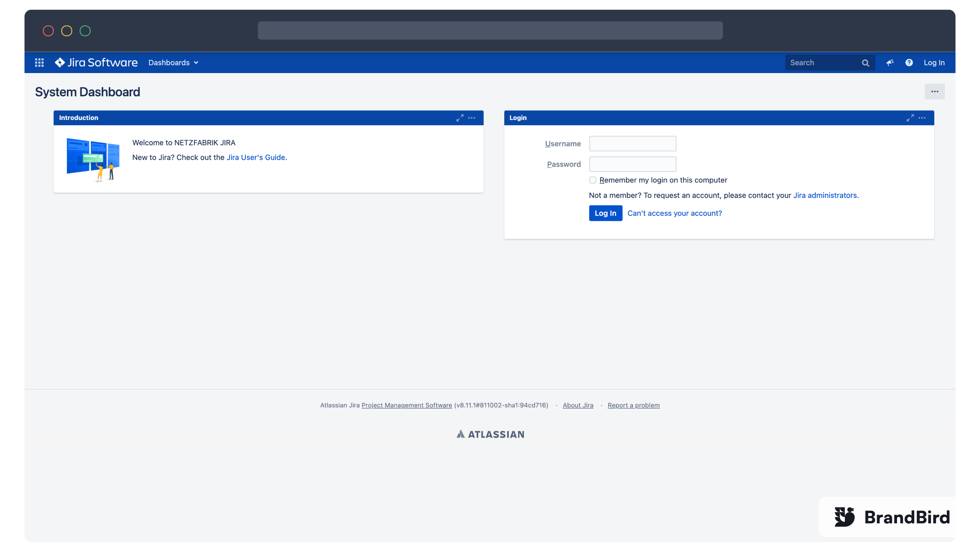Maximize the Introduction gadget
The image size is (980, 551).
(460, 118)
